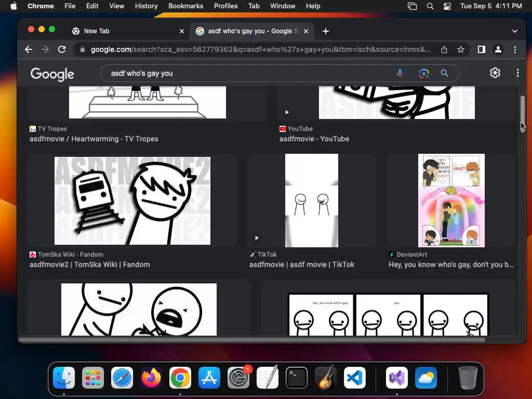Launch Safari from the Dock
Viewport: 532px width, 399px height.
pyautogui.click(x=122, y=378)
